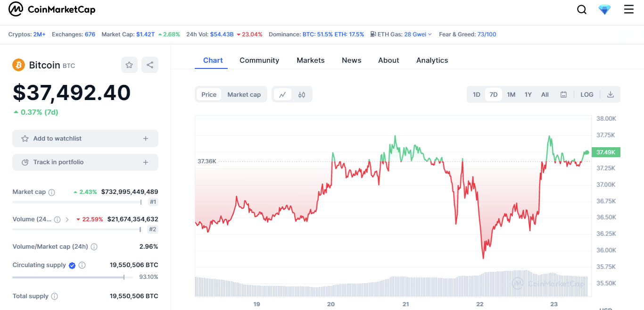Click the plus on Add to watchlist
The width and height of the screenshot is (644, 310).
pos(146,139)
